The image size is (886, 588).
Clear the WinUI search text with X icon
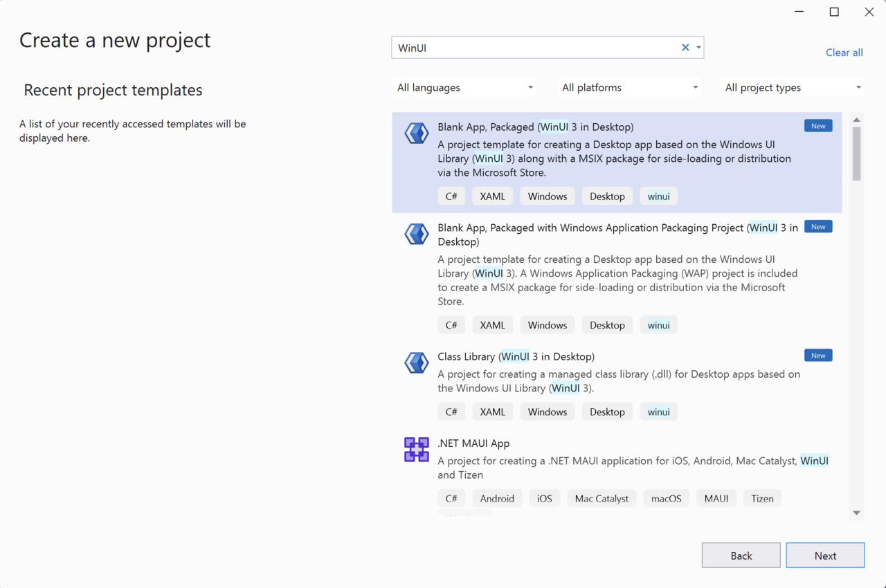685,48
